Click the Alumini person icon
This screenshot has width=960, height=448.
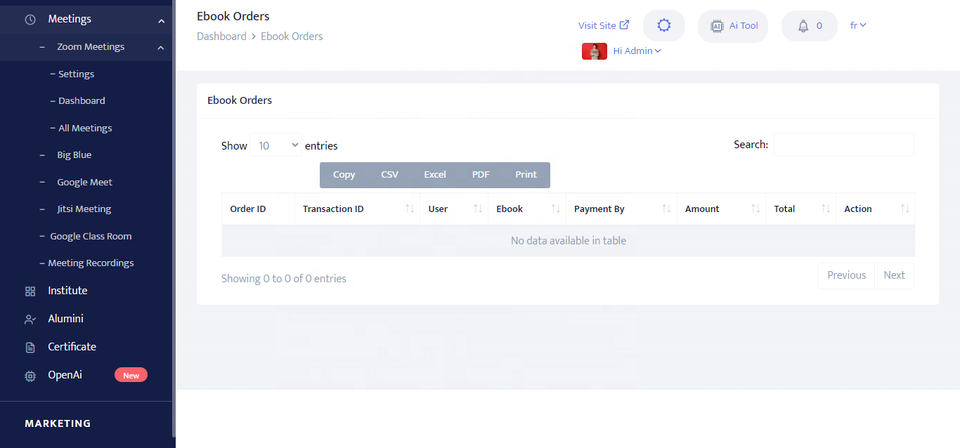[30, 319]
